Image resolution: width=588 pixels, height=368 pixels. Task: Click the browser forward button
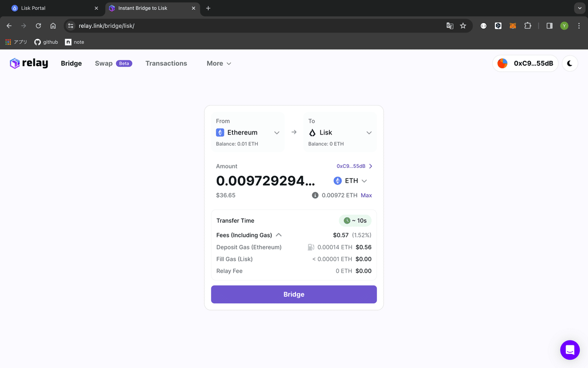click(24, 26)
